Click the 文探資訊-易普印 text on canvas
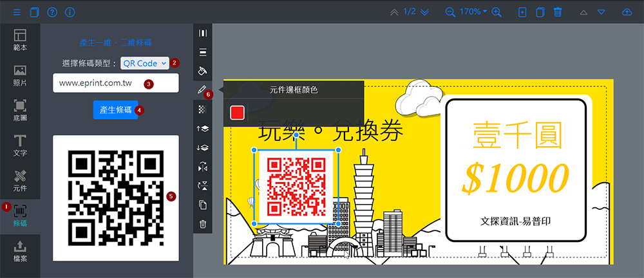644x278 pixels. pos(515,221)
